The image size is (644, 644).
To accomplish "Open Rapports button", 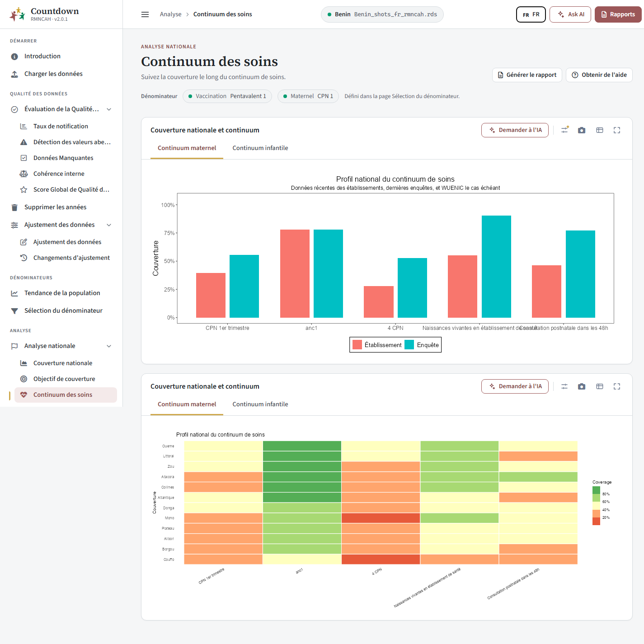I will click(618, 14).
